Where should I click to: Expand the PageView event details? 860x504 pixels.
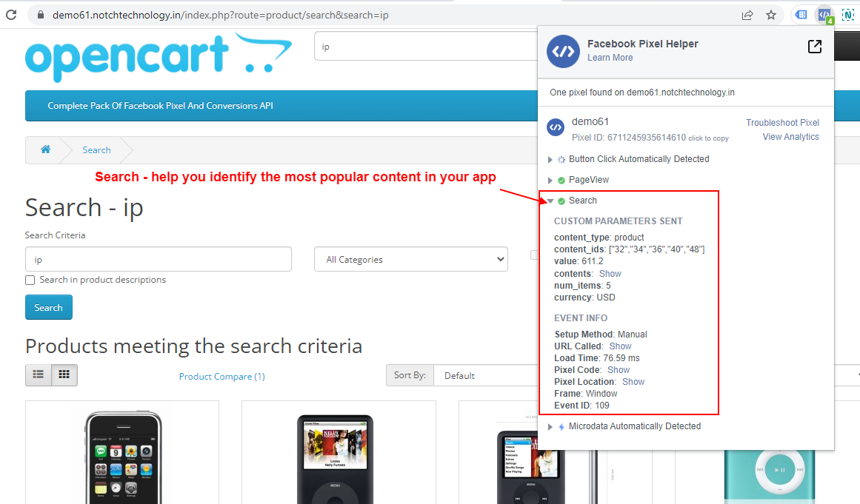pos(550,181)
